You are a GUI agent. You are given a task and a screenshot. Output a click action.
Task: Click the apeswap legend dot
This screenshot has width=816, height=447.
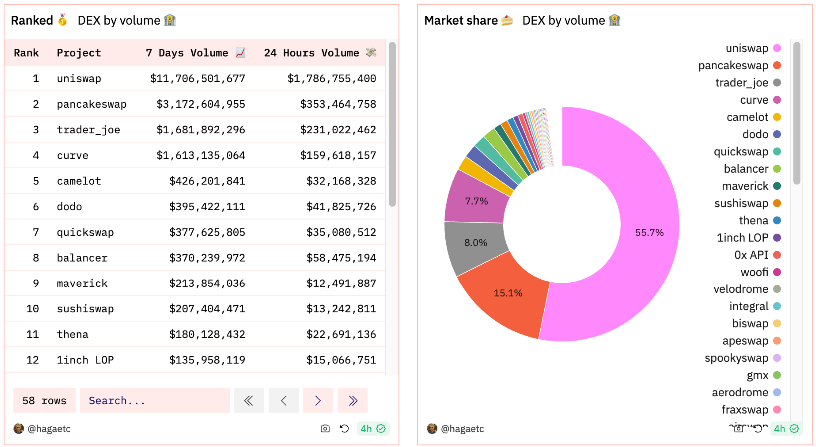777,340
